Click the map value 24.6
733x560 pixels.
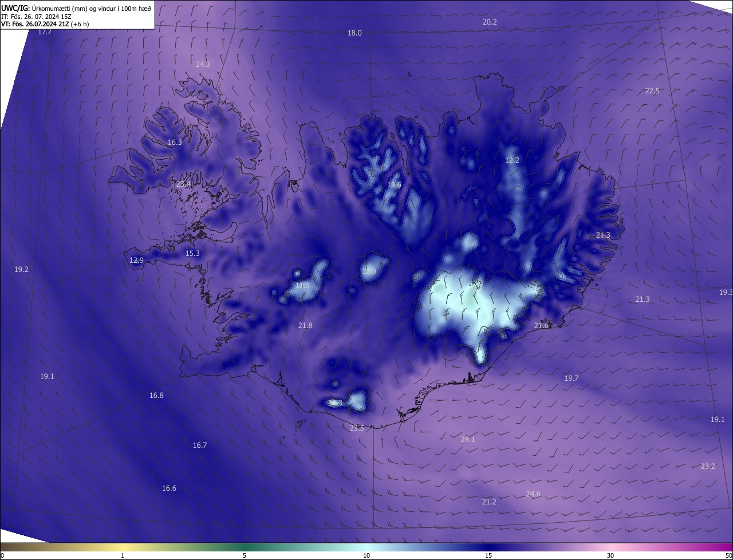(533, 494)
